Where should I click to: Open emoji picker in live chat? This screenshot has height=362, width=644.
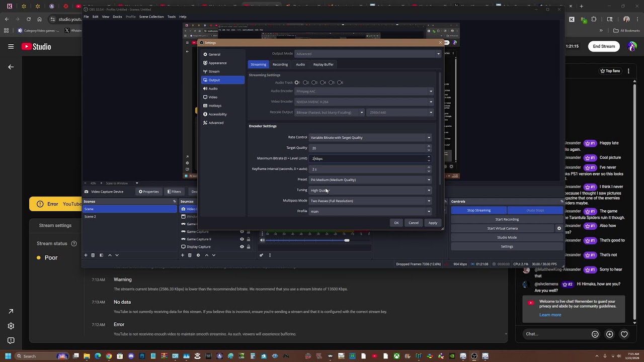[595, 334]
